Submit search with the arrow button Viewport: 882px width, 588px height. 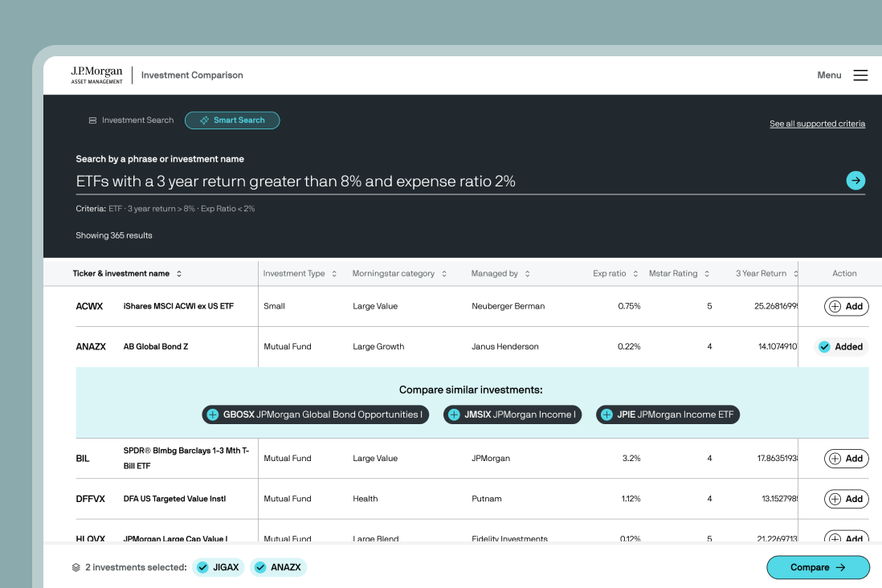[x=855, y=181]
